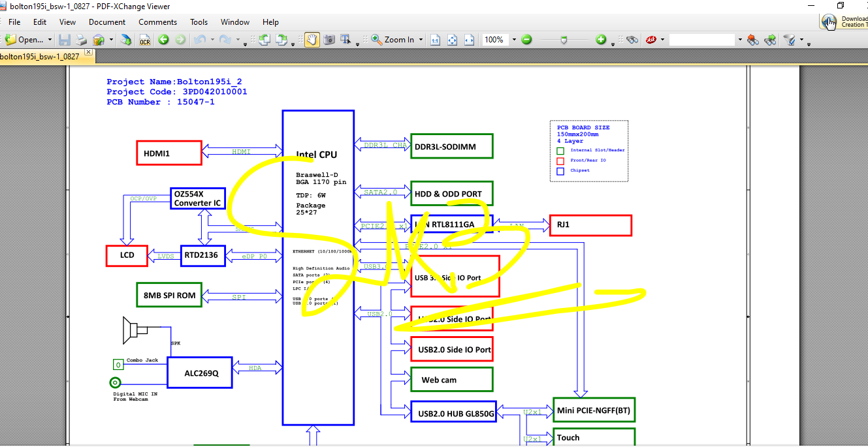
Task: Click the RJ1 block in diagram
Action: point(590,225)
